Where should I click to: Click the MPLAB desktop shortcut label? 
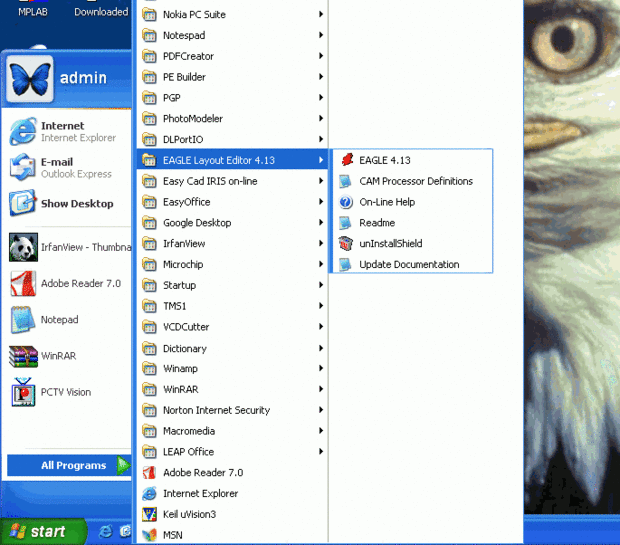(33, 12)
